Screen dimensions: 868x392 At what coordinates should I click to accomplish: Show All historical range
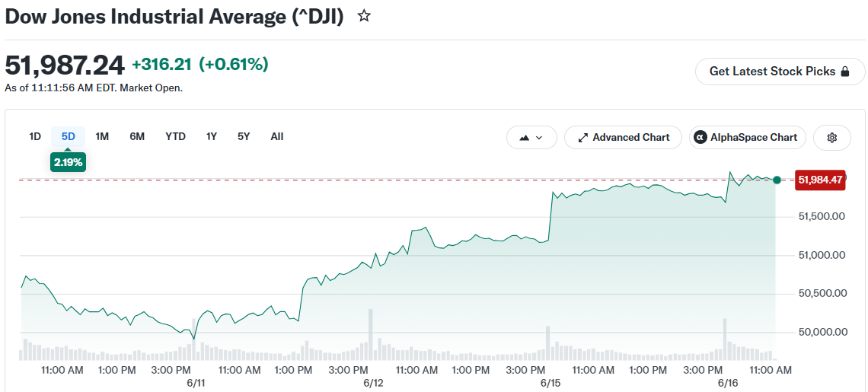pyautogui.click(x=277, y=137)
